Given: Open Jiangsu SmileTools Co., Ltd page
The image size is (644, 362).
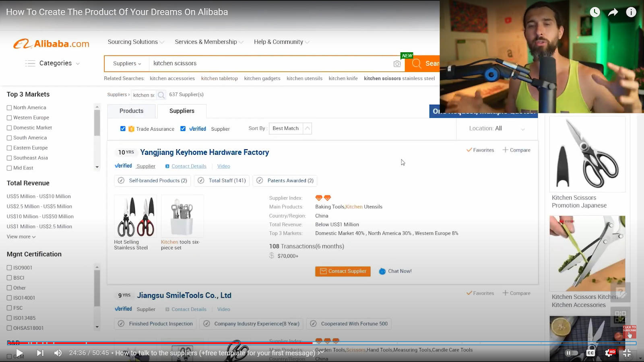Looking at the screenshot, I should [184, 296].
